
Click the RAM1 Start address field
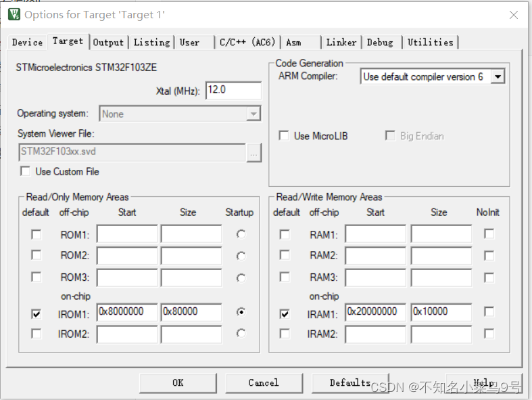click(x=376, y=234)
